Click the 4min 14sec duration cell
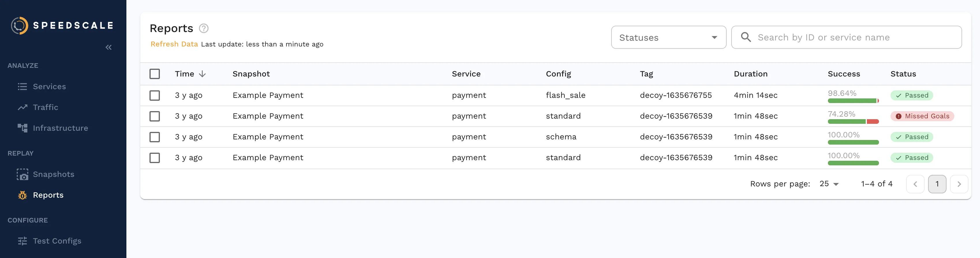Image resolution: width=980 pixels, height=258 pixels. click(755, 95)
